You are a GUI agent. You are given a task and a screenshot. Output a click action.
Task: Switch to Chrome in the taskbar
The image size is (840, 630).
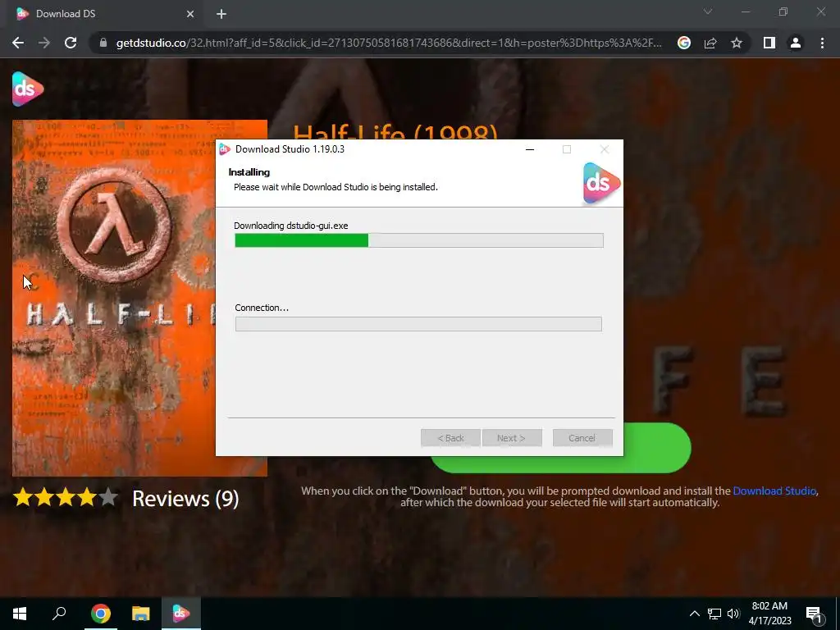pos(100,614)
